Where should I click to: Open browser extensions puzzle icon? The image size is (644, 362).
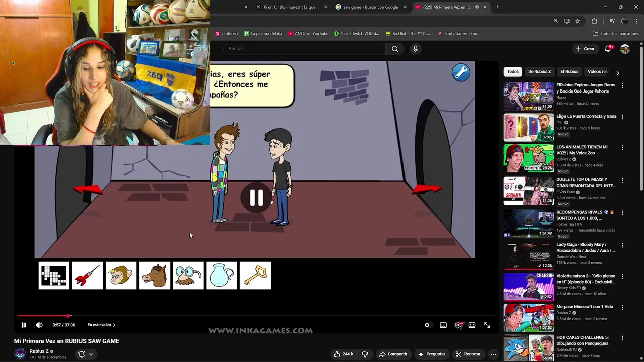(595, 21)
